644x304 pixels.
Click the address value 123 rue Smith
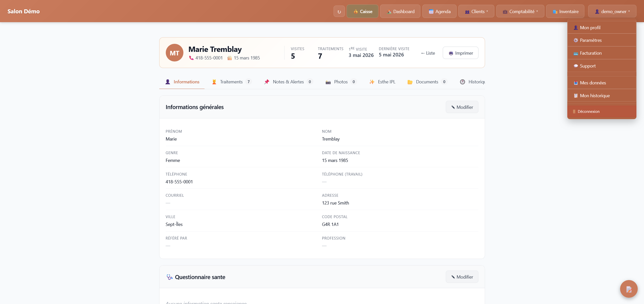pos(336,203)
